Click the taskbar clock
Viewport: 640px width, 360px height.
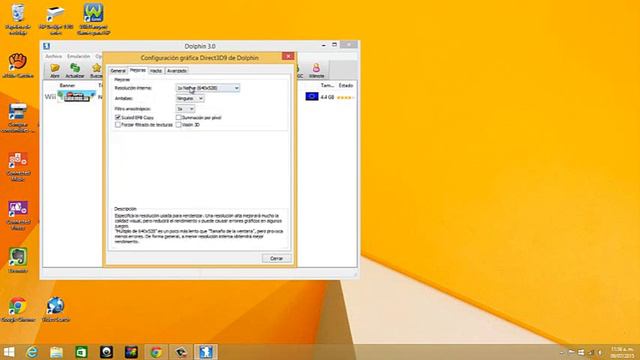(x=622, y=352)
